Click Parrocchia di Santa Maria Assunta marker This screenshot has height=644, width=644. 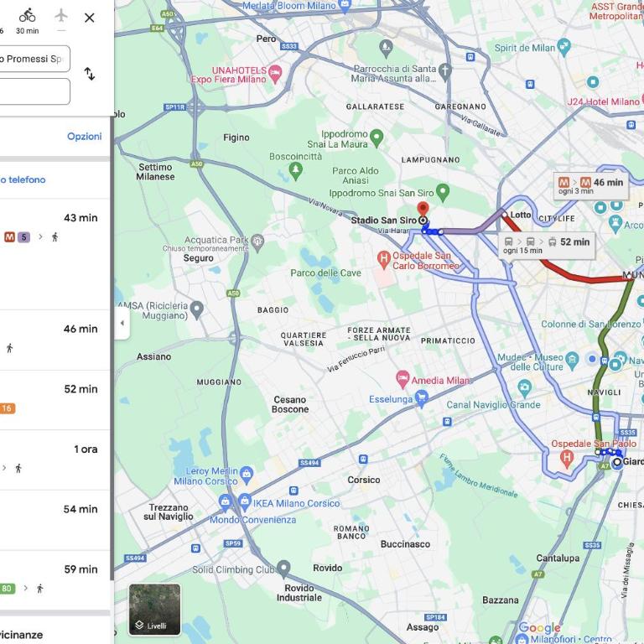(x=444, y=70)
